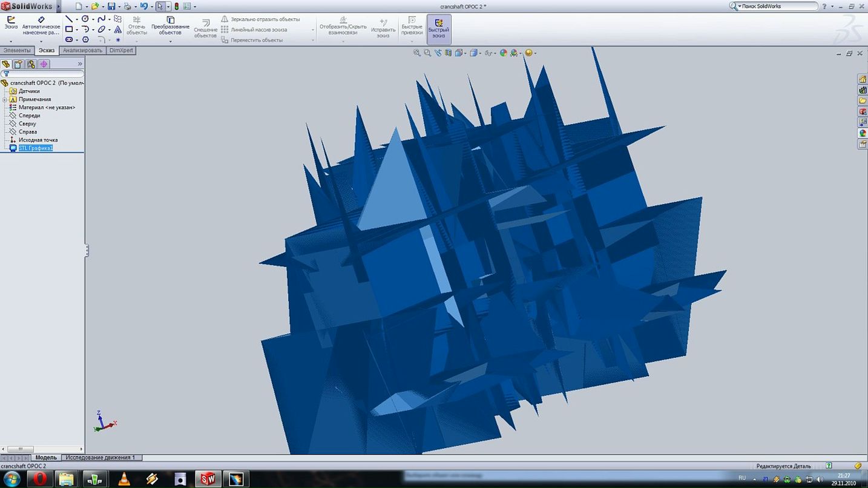Expand the SolidWorks main menu arrow
The height and width of the screenshot is (488, 868).
pos(58,7)
